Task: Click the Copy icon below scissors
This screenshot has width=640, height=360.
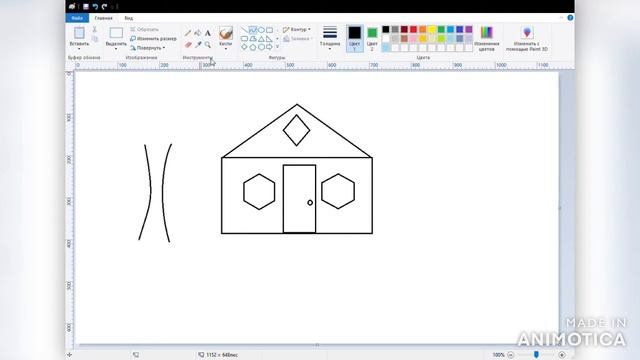Action: pyautogui.click(x=95, y=39)
